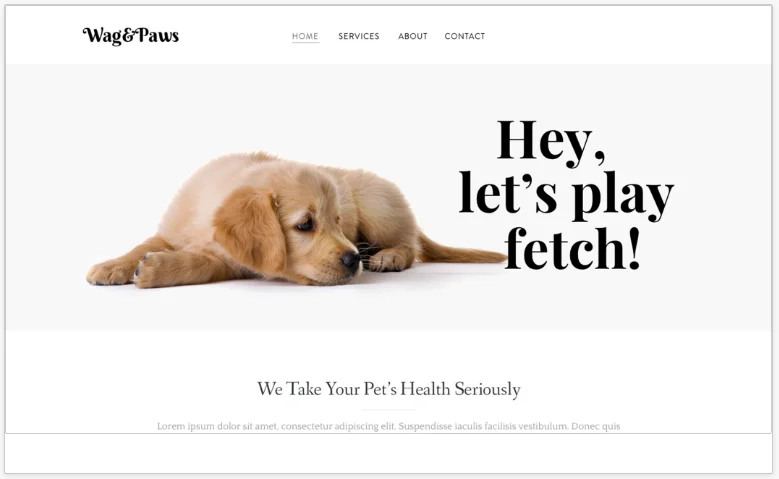Image resolution: width=779 pixels, height=479 pixels.
Task: Click the puppy's outstretched front paw
Action: [111, 273]
